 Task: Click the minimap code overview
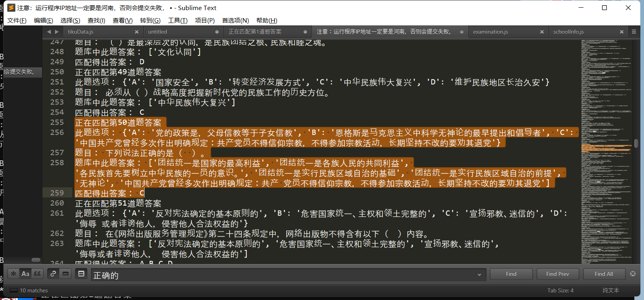pyautogui.click(x=606, y=151)
